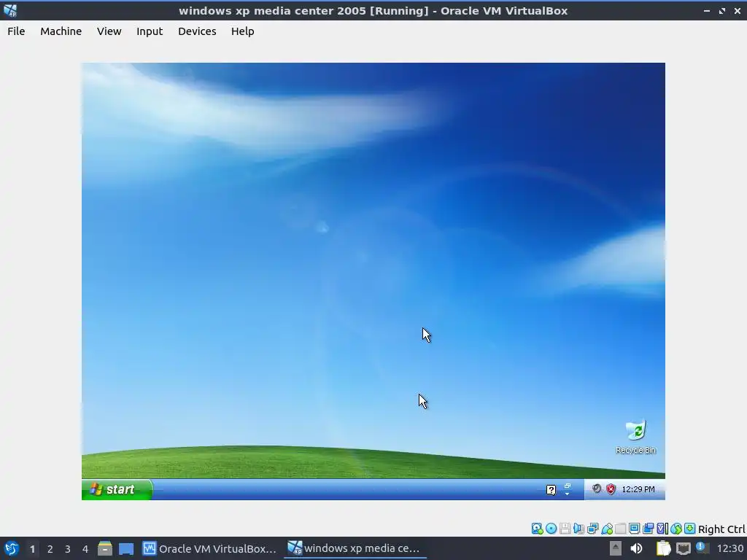Minimize the VirtualBox VM window

706,10
